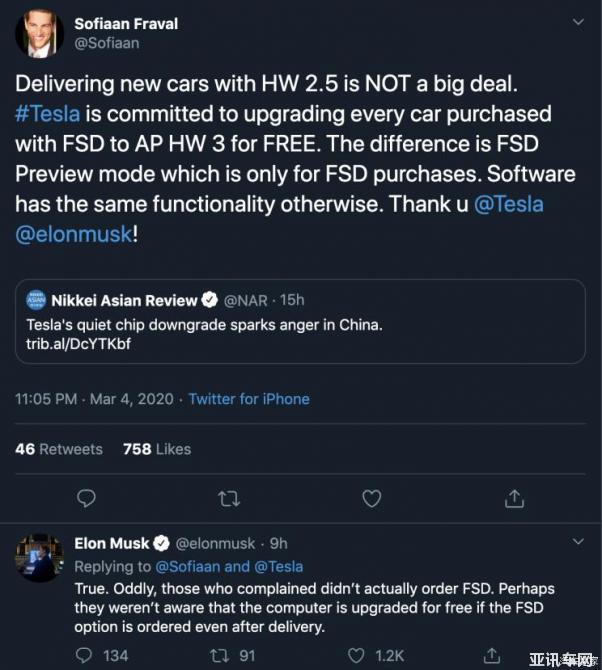This screenshot has height=670, width=602.
Task: Retweet the main tweet about HW 2.5
Action: pyautogui.click(x=228, y=498)
